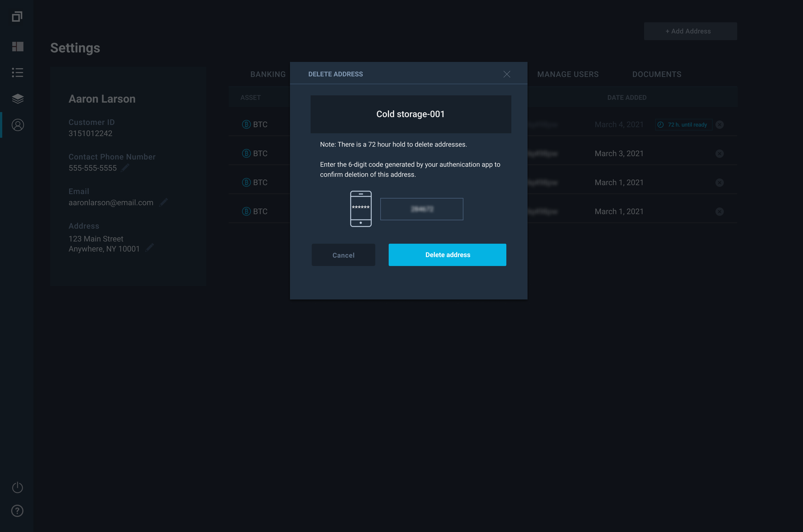
Task: Click the Cold storage-001 address label
Action: click(x=410, y=114)
